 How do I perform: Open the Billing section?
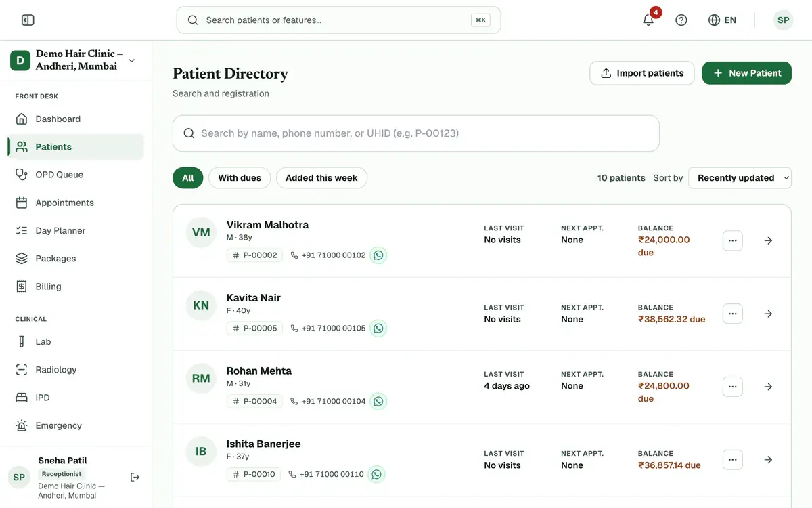[76, 287]
